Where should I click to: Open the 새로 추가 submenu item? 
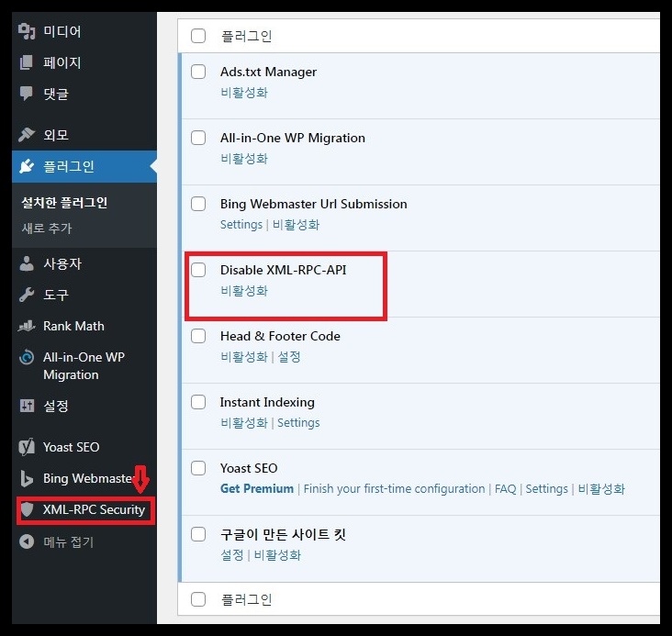tap(47, 228)
